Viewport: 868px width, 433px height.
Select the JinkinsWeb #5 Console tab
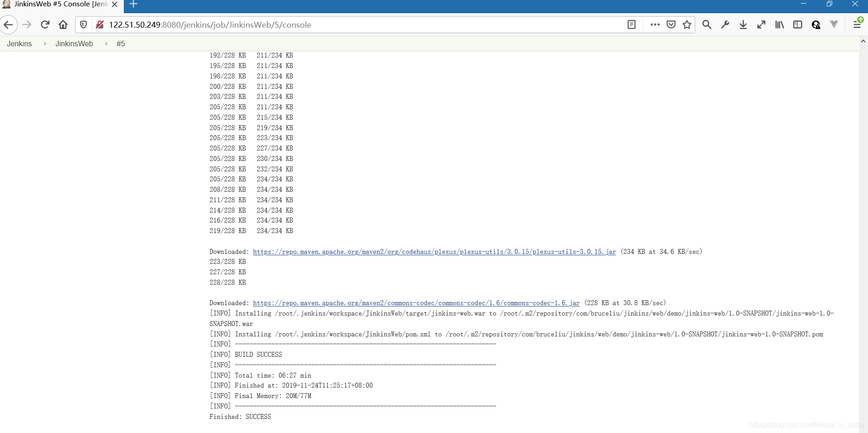tap(61, 4)
